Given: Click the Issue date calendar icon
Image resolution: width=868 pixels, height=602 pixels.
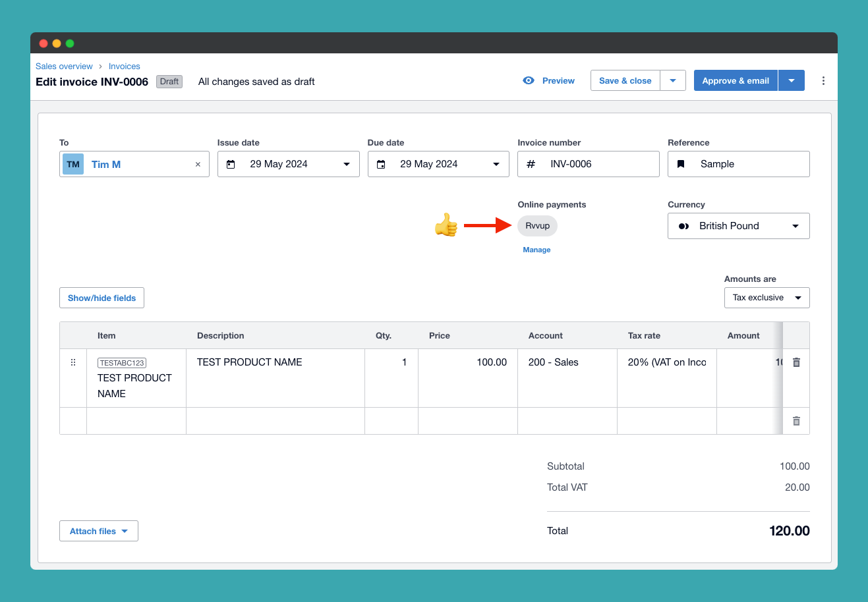Looking at the screenshot, I should (x=231, y=164).
